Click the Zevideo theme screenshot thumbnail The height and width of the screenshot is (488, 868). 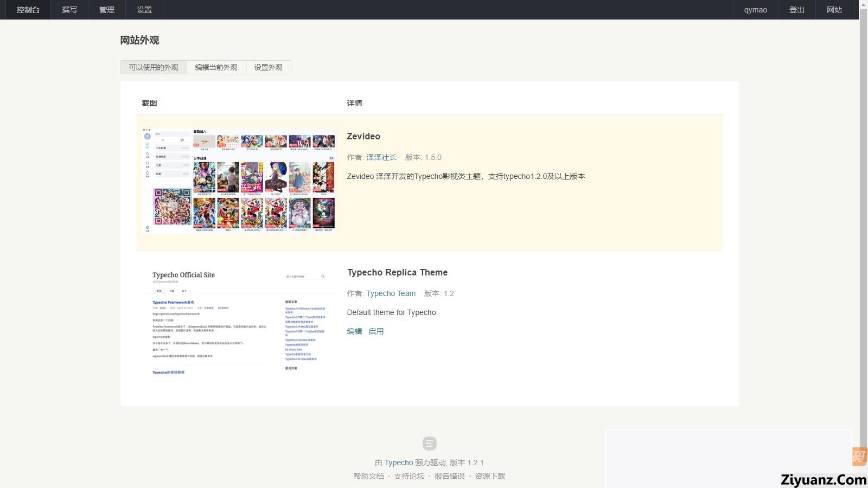239,181
